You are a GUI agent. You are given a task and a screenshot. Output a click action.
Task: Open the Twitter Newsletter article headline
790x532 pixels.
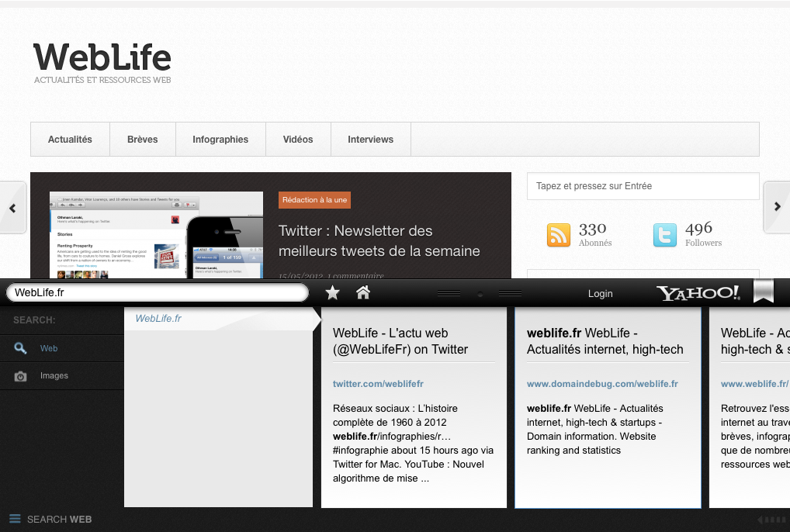click(379, 240)
